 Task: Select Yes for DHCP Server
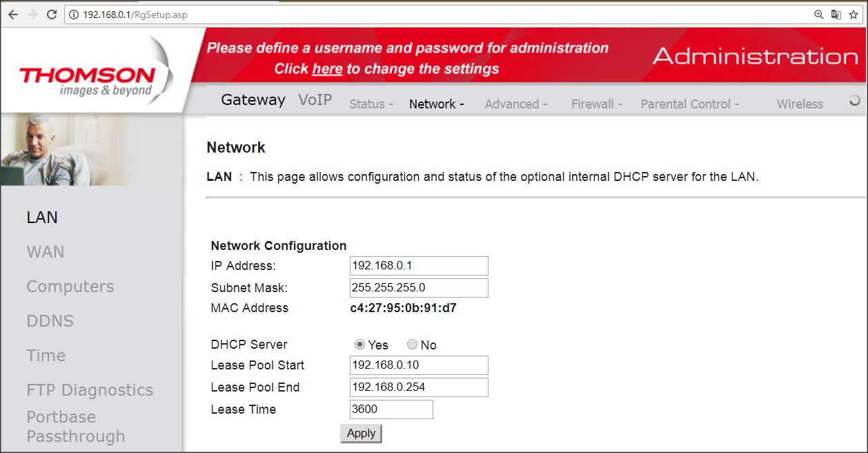[359, 345]
